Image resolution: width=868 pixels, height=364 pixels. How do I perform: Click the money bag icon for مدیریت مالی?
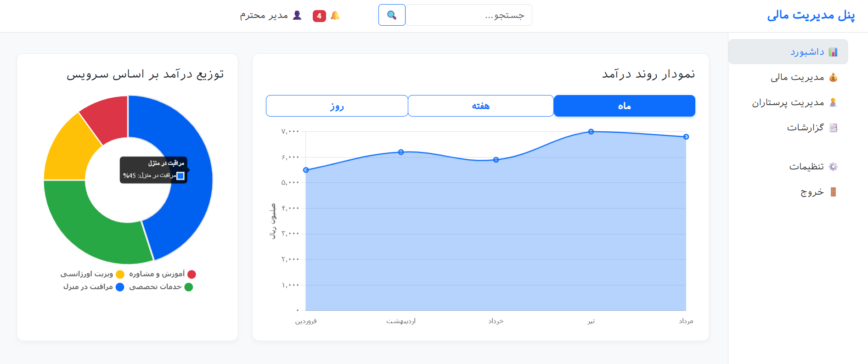[833, 77]
